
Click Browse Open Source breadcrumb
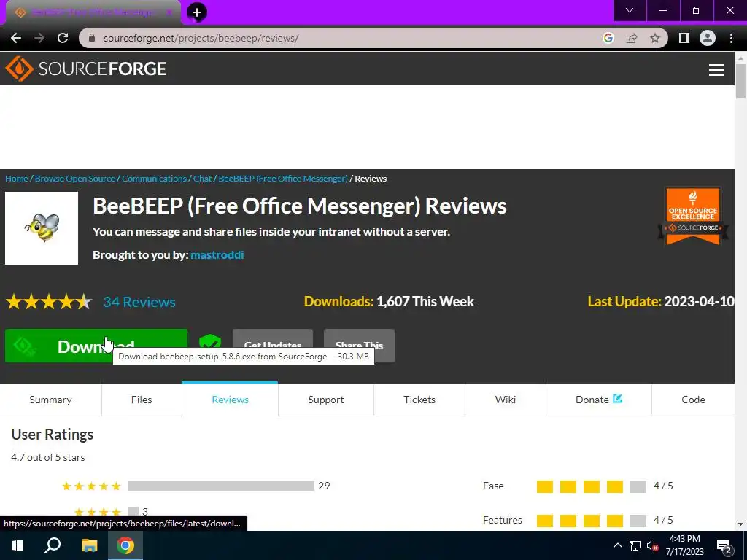(75, 179)
